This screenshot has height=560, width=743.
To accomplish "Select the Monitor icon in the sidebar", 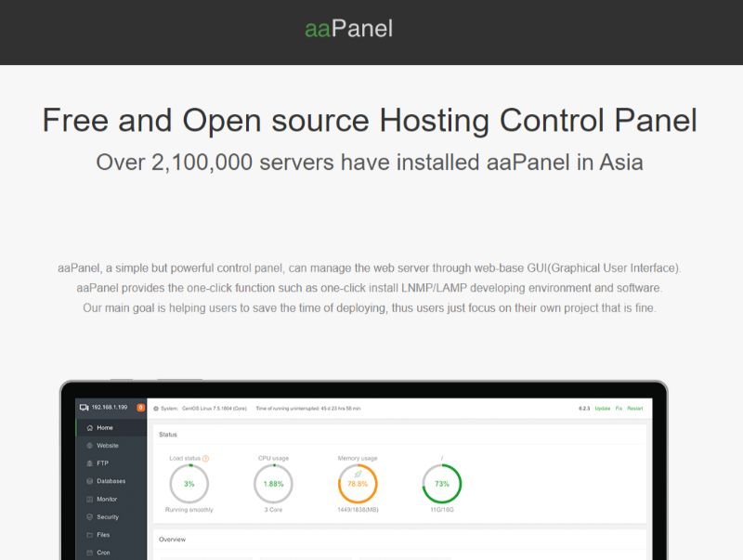I will (88, 500).
